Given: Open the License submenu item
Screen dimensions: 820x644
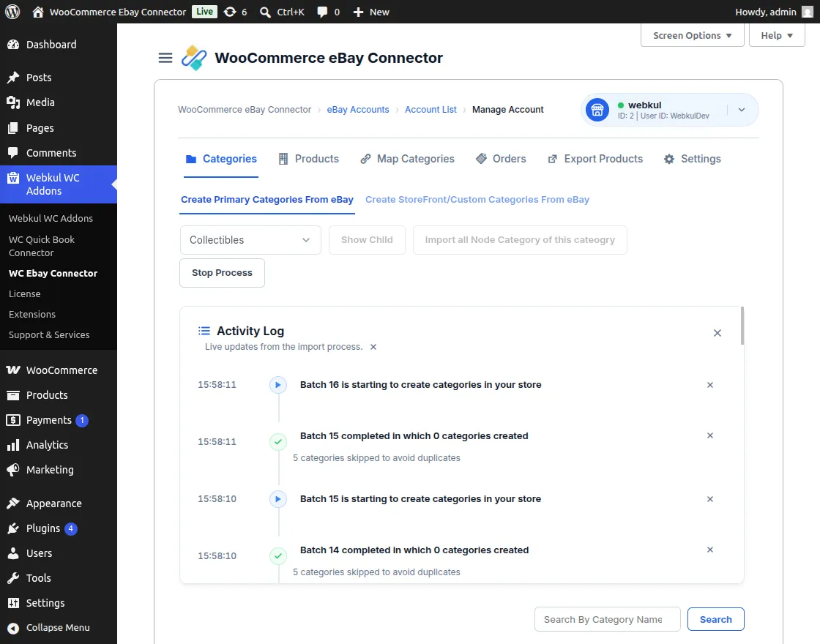Looking at the screenshot, I should pos(25,293).
